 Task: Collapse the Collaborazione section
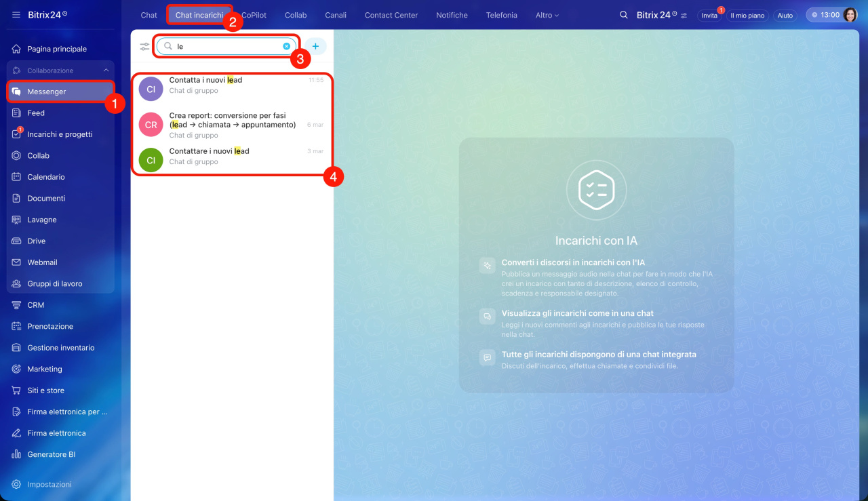click(106, 71)
